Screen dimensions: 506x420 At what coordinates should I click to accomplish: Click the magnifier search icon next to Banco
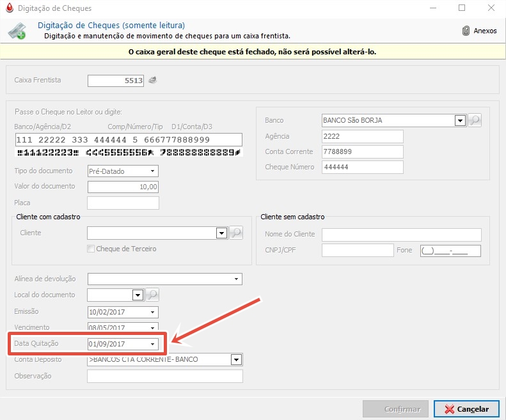click(475, 120)
